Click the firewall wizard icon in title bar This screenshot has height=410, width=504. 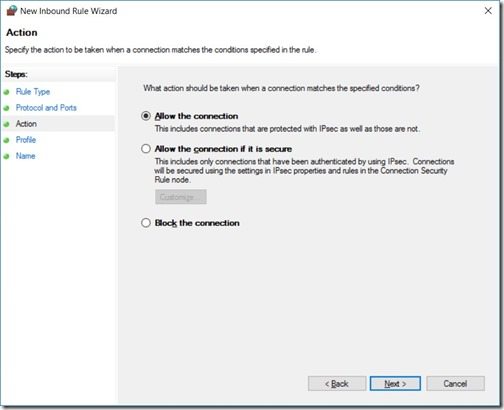click(x=11, y=11)
